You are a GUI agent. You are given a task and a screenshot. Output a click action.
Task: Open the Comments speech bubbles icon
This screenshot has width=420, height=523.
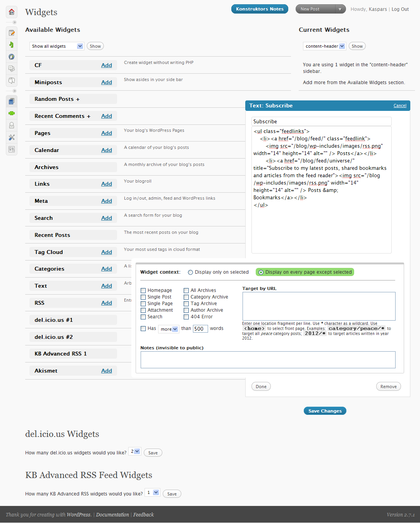(x=12, y=81)
